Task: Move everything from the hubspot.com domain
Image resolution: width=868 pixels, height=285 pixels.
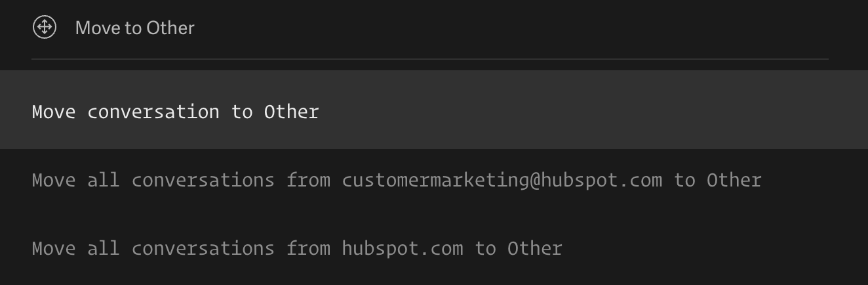Action: tap(434, 248)
